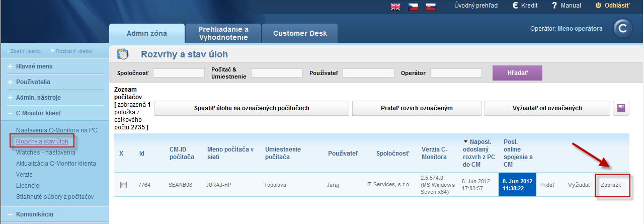Open the Manual help link
644x224 pixels.
(566, 6)
